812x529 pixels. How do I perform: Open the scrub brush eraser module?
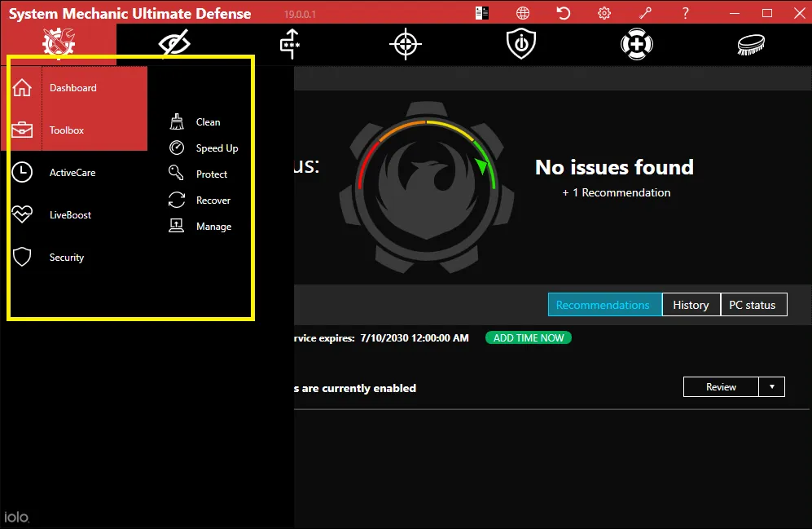click(752, 44)
